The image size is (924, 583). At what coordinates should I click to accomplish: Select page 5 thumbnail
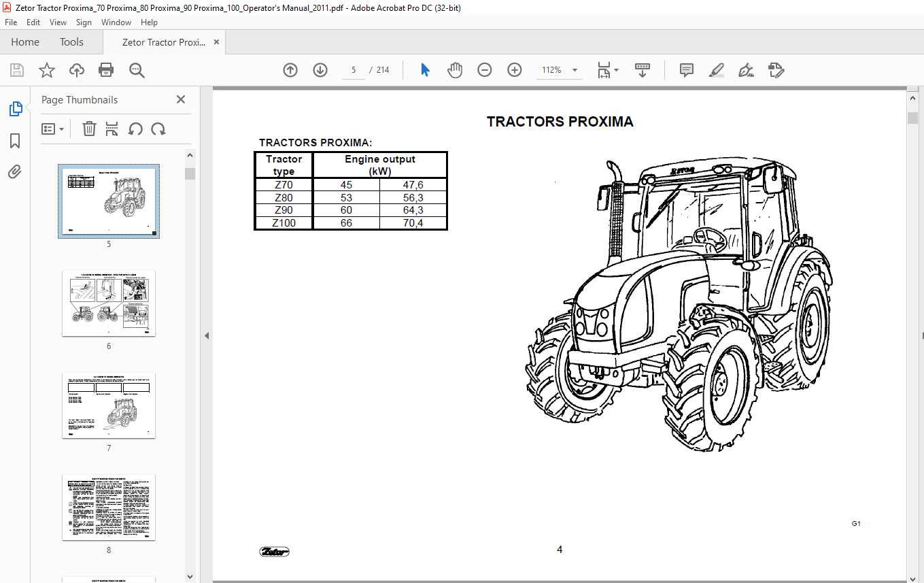[109, 201]
